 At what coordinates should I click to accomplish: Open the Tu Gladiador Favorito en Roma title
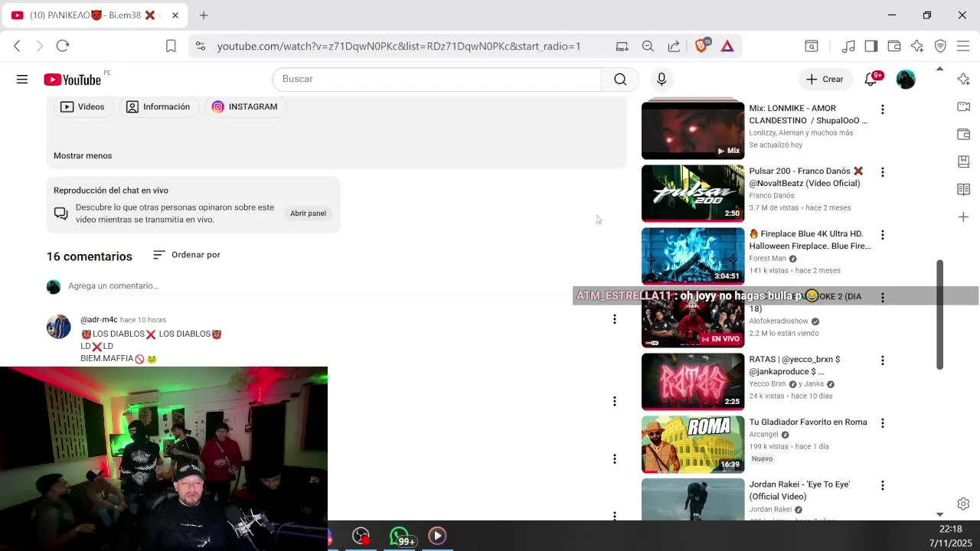pyautogui.click(x=808, y=422)
